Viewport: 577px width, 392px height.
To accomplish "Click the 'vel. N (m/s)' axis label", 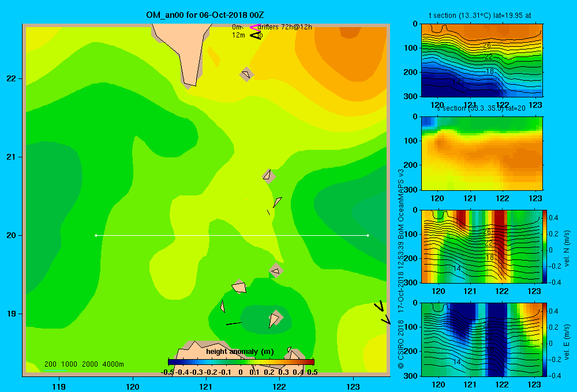I will [567, 248].
